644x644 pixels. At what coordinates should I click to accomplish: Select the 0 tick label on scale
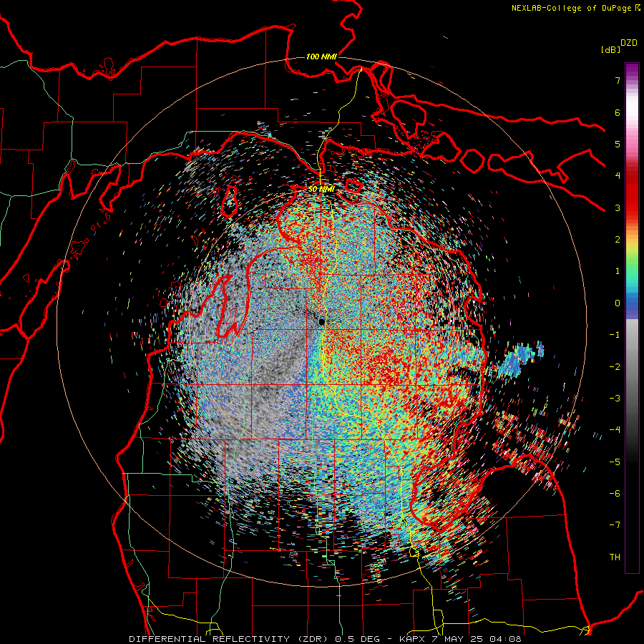coord(618,303)
